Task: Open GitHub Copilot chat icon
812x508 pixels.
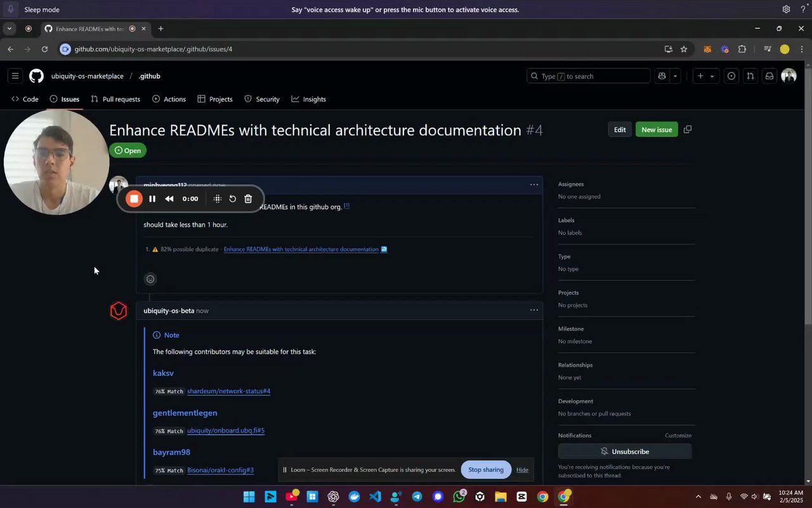Action: 662,76
